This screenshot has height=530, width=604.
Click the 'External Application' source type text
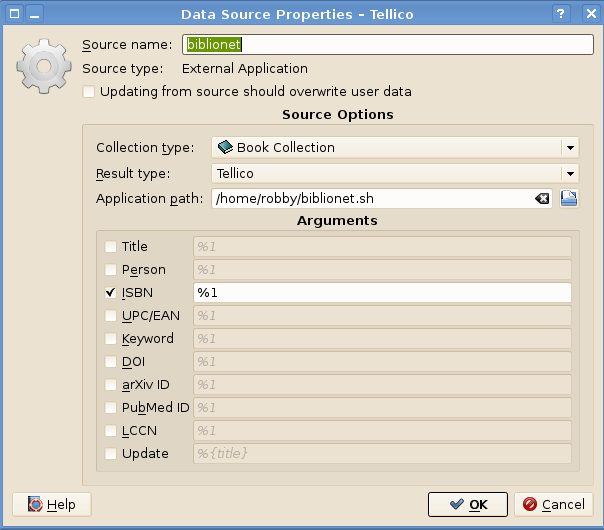pyautogui.click(x=245, y=69)
